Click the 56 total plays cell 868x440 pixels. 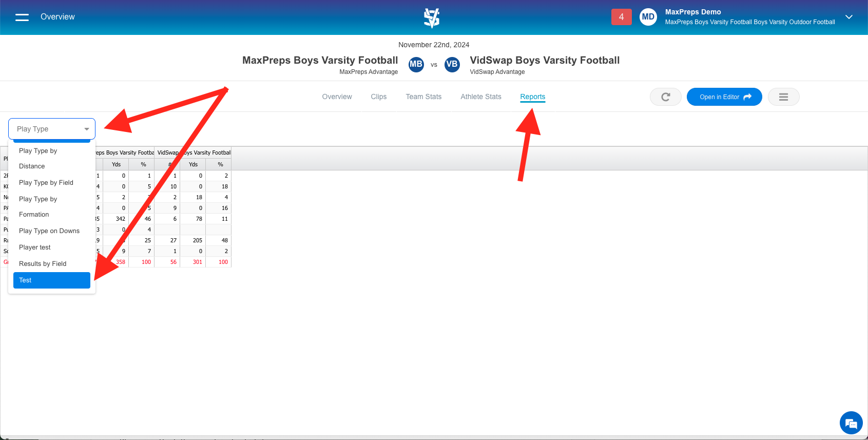(x=167, y=262)
